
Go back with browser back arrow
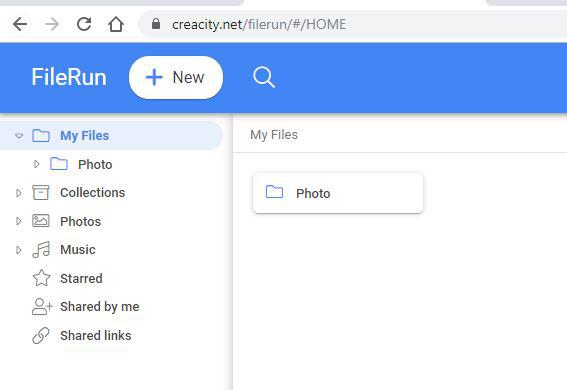click(x=20, y=24)
